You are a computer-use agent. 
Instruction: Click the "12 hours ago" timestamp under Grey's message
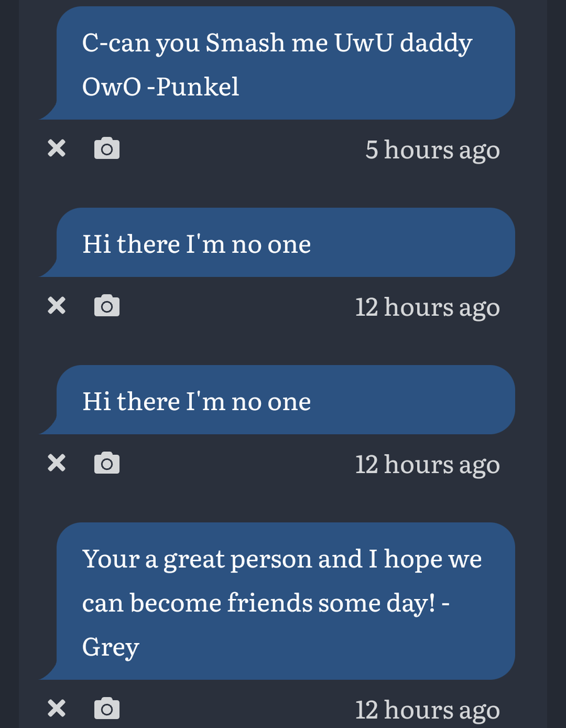[427, 710]
